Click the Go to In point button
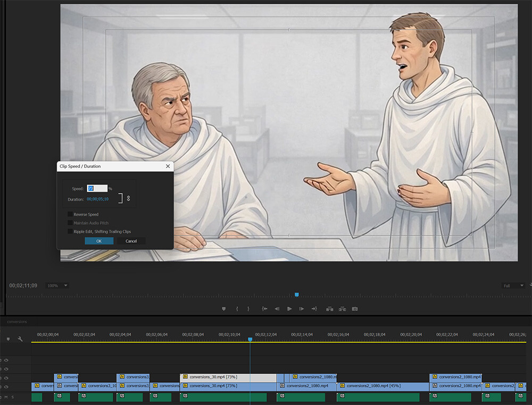The image size is (532, 405). [264, 309]
